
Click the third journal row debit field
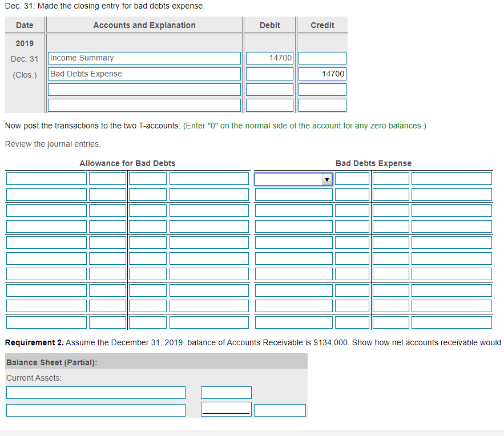pos(269,90)
